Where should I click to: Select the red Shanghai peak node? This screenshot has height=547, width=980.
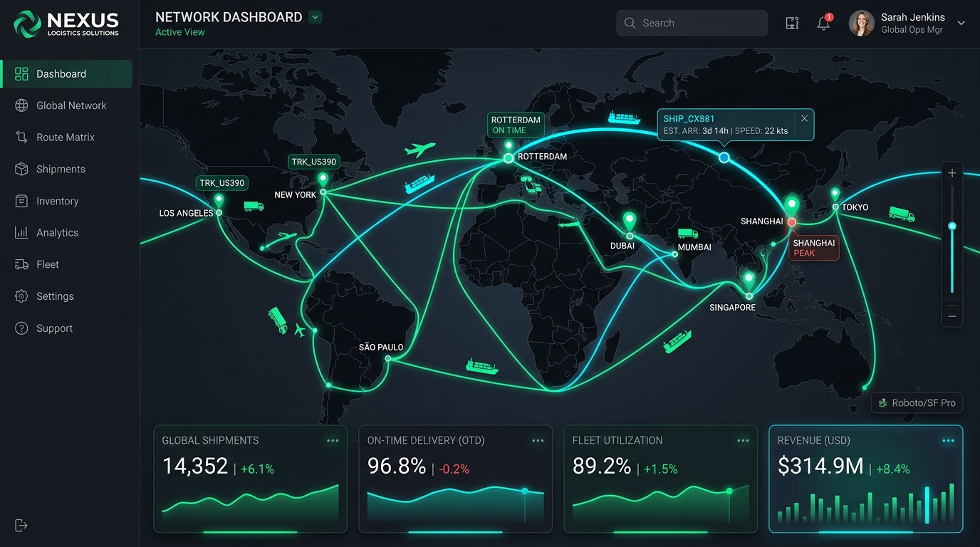click(791, 222)
